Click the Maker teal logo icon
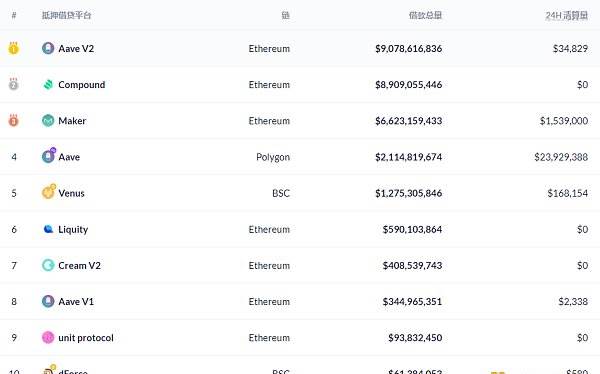This screenshot has height=374, width=600. [48, 121]
